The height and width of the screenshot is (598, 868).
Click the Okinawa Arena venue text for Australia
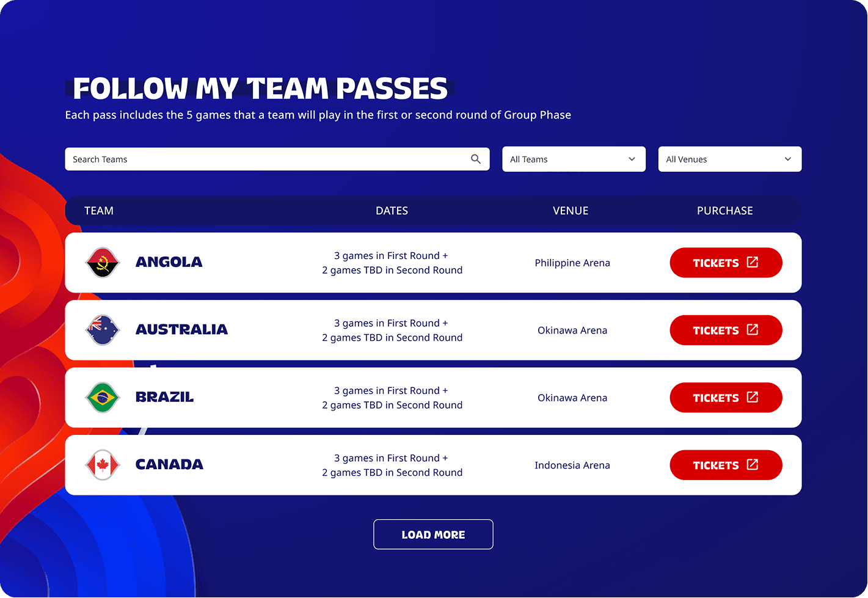(572, 330)
